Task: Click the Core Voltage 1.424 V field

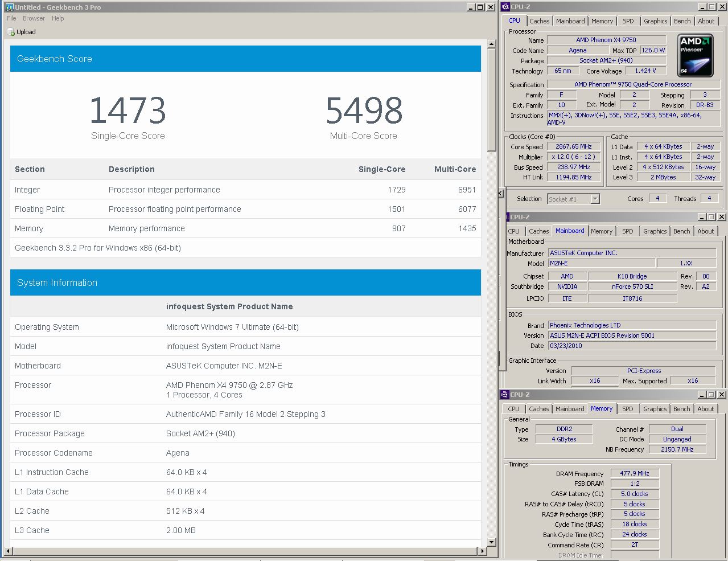Action: click(645, 71)
